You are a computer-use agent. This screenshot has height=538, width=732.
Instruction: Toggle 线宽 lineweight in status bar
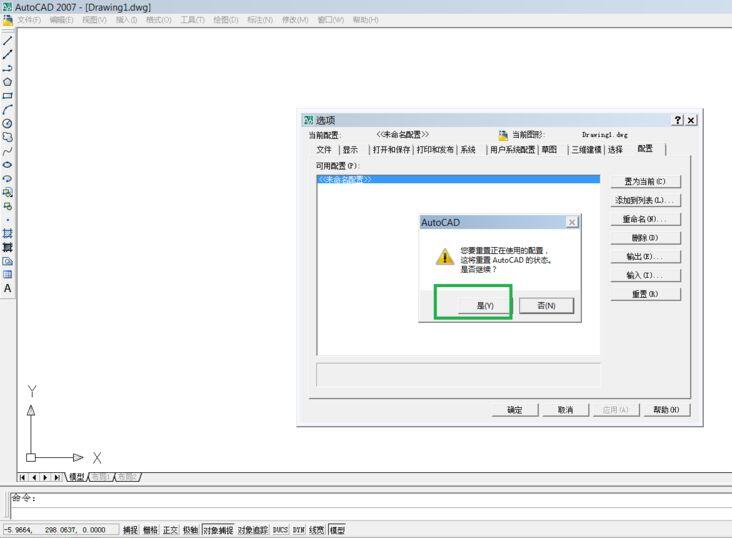(317, 530)
